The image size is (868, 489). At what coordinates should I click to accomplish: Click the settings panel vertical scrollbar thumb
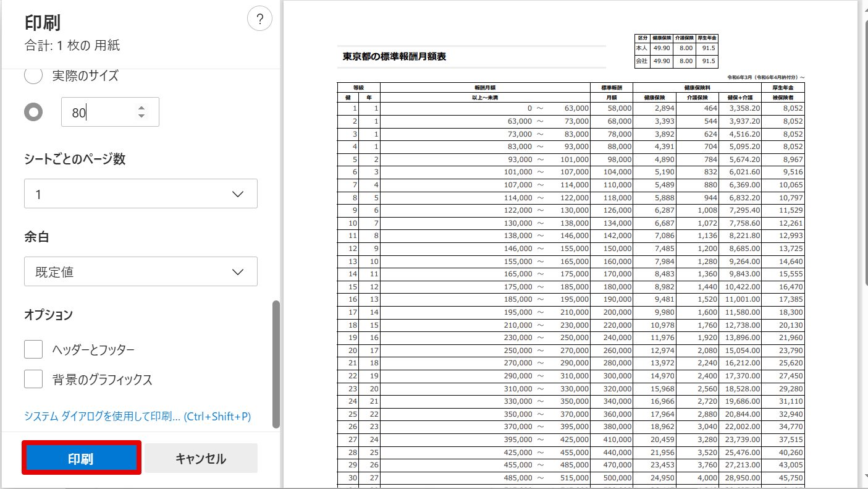coord(276,364)
